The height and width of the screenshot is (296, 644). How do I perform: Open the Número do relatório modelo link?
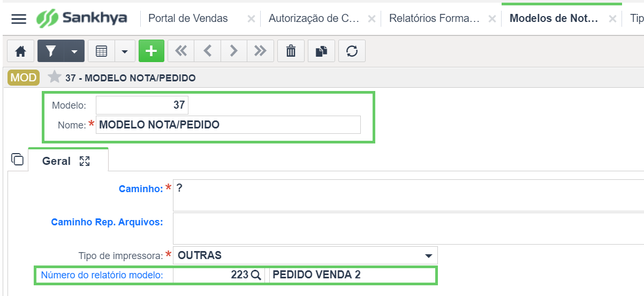coord(102,275)
